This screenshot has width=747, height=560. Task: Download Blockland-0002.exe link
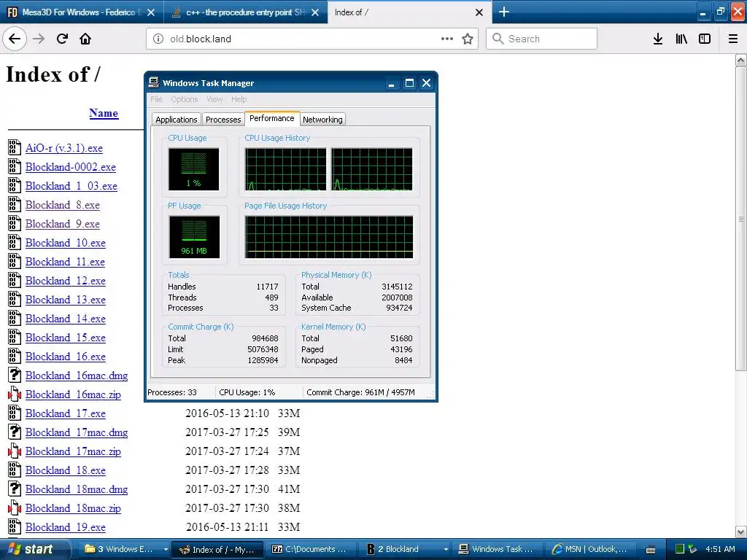71,167
